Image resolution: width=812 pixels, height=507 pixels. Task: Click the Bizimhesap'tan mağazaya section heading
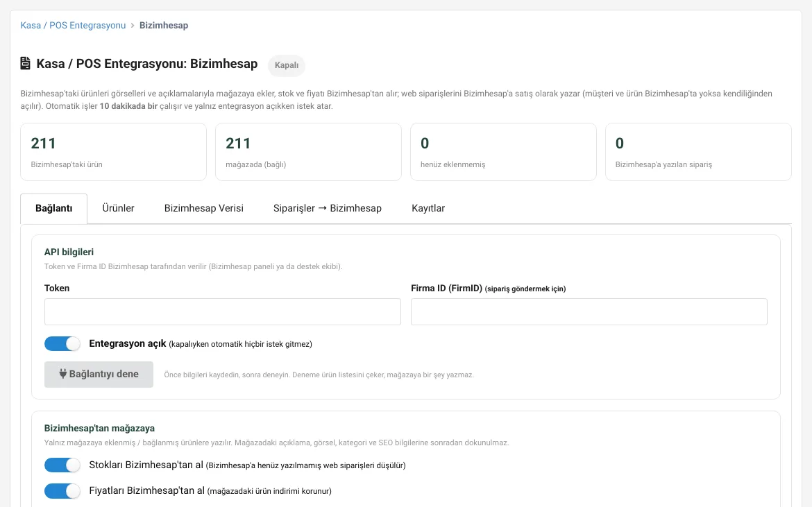point(99,429)
